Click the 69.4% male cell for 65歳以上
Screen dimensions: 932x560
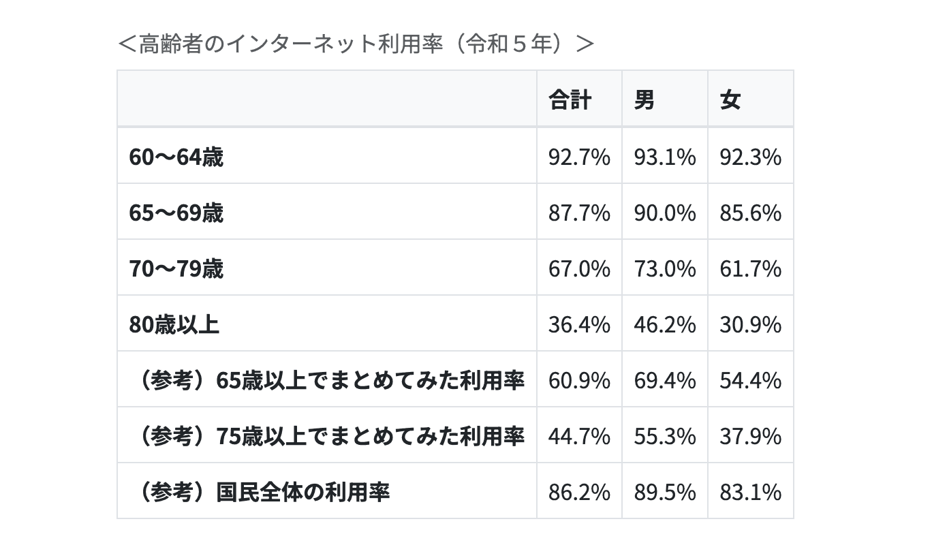[665, 380]
